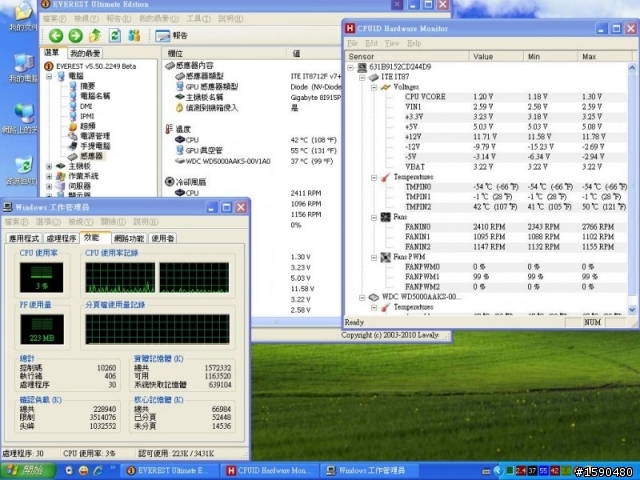Click the 值 column header in EVEREST
Image resolution: width=640 pixels, height=480 pixels.
(314, 53)
